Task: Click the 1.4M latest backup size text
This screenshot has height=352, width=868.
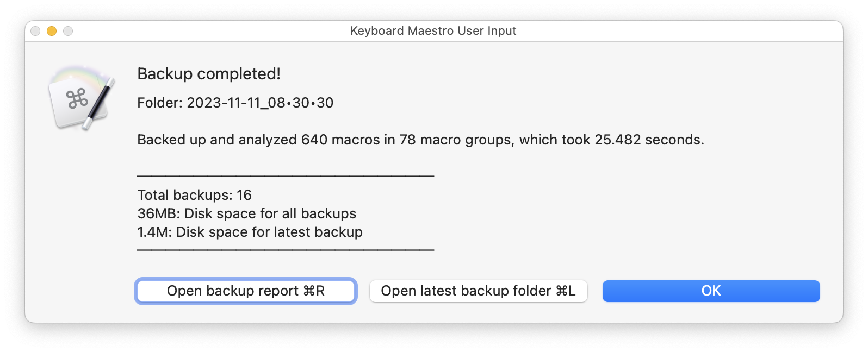Action: click(249, 232)
